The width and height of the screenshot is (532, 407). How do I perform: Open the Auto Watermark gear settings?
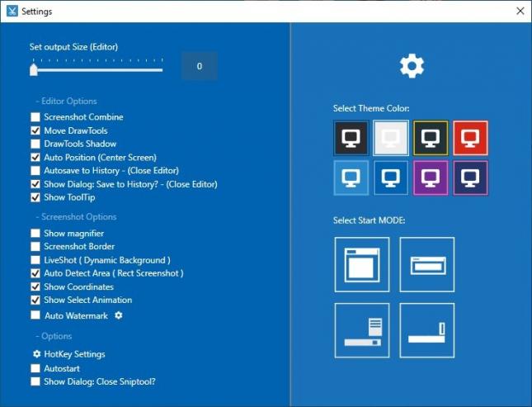click(x=119, y=315)
